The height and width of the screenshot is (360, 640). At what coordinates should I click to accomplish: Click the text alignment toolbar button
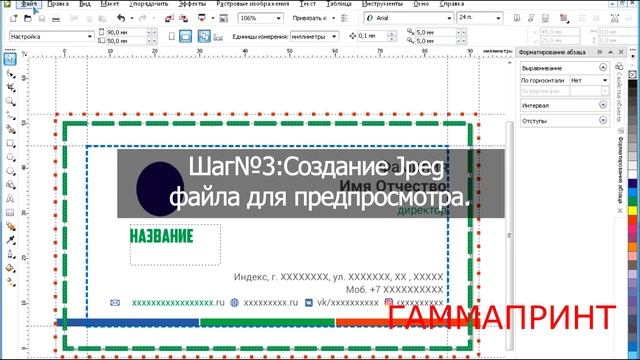pyautogui.click(x=564, y=18)
